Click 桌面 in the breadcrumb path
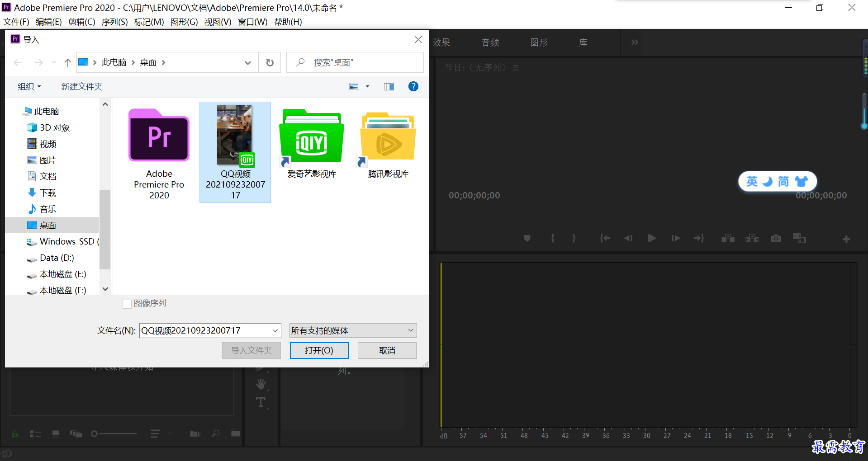 coord(148,62)
